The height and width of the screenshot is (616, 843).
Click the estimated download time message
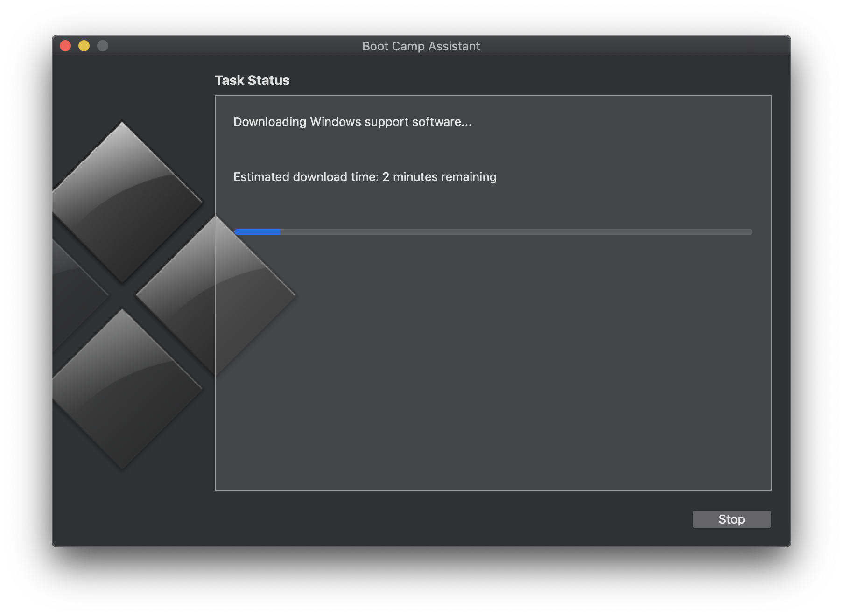click(365, 176)
